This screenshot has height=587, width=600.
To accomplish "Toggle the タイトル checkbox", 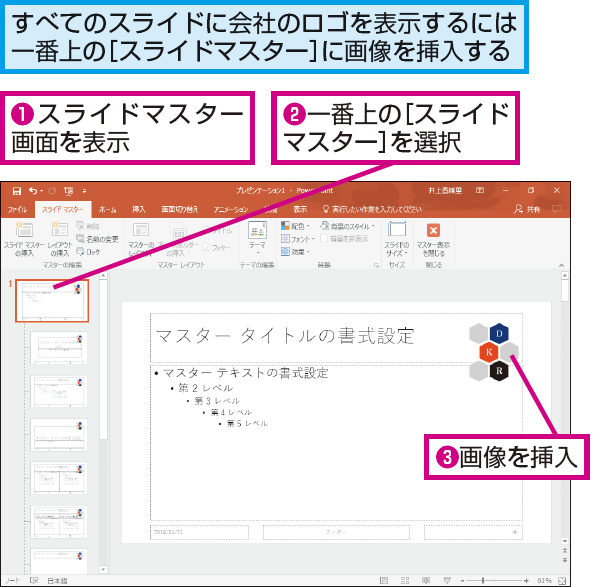I will click(x=217, y=231).
